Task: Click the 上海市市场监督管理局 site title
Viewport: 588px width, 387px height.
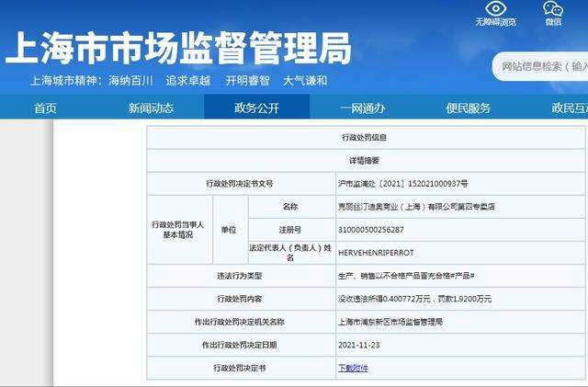Action: 178,48
